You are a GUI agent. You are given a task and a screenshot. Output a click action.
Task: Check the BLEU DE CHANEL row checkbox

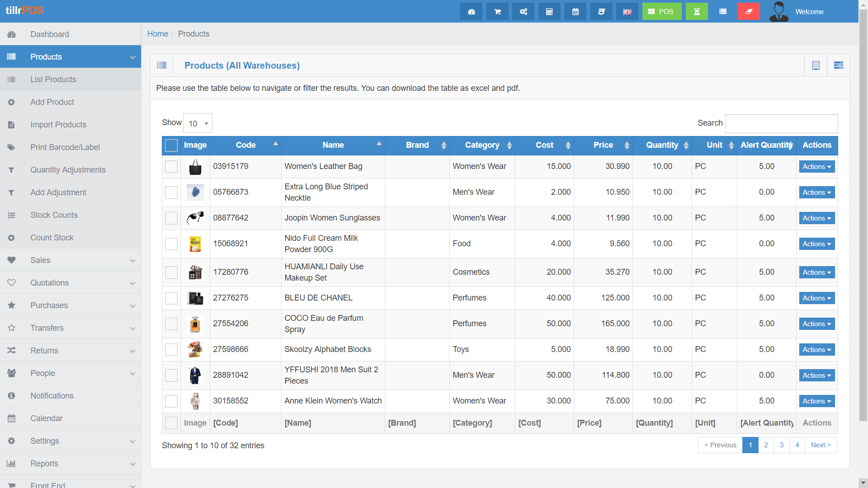tap(171, 298)
